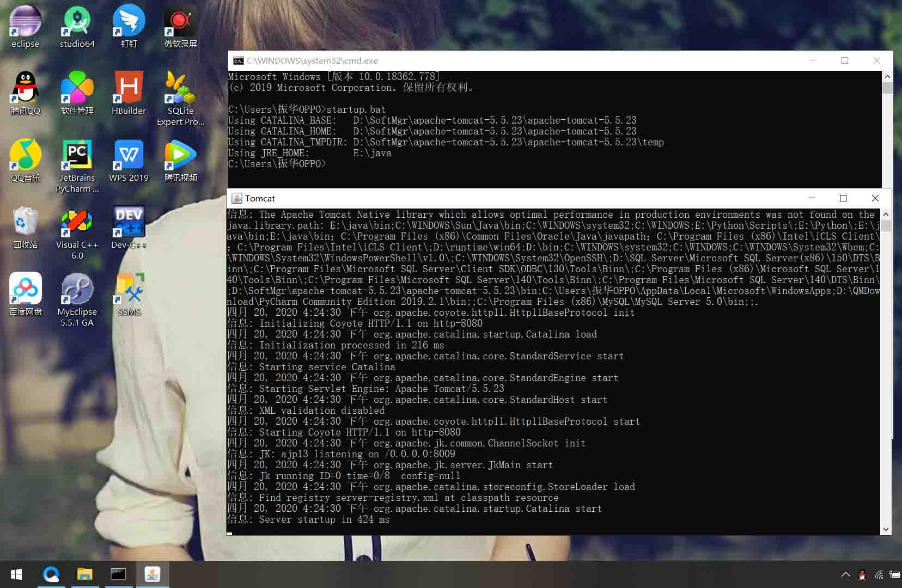Image resolution: width=902 pixels, height=588 pixels.
Task: Open the eclipse desktop shortcut
Action: [x=25, y=26]
